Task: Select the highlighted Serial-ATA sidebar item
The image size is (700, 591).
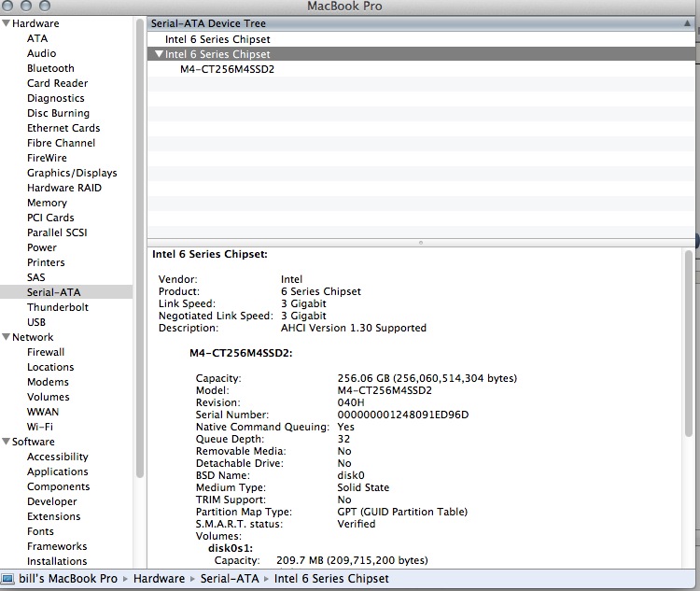Action: click(66, 292)
